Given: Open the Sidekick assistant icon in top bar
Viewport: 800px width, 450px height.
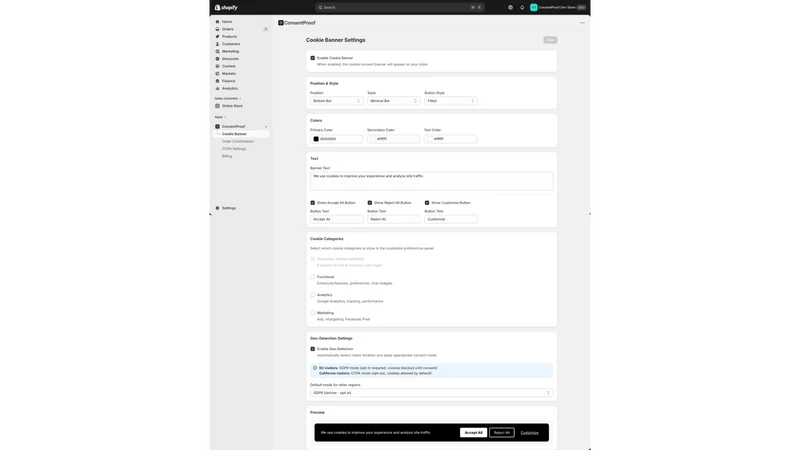Looking at the screenshot, I should click(510, 7).
